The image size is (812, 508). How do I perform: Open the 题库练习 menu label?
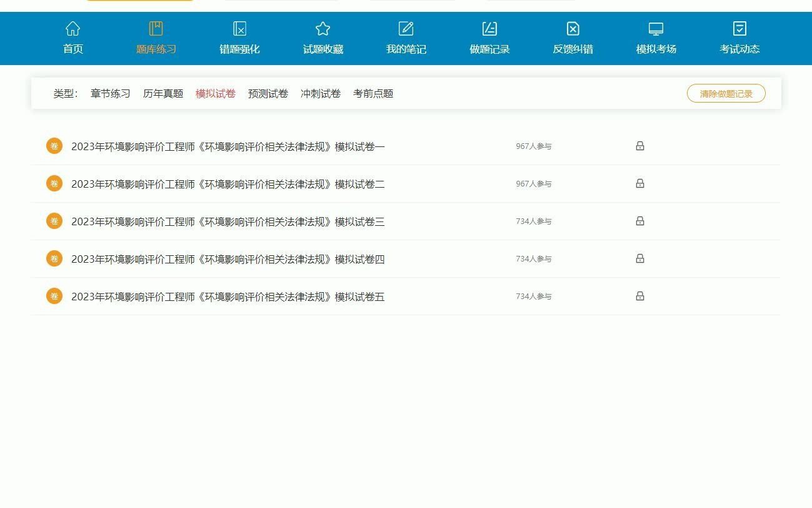156,49
